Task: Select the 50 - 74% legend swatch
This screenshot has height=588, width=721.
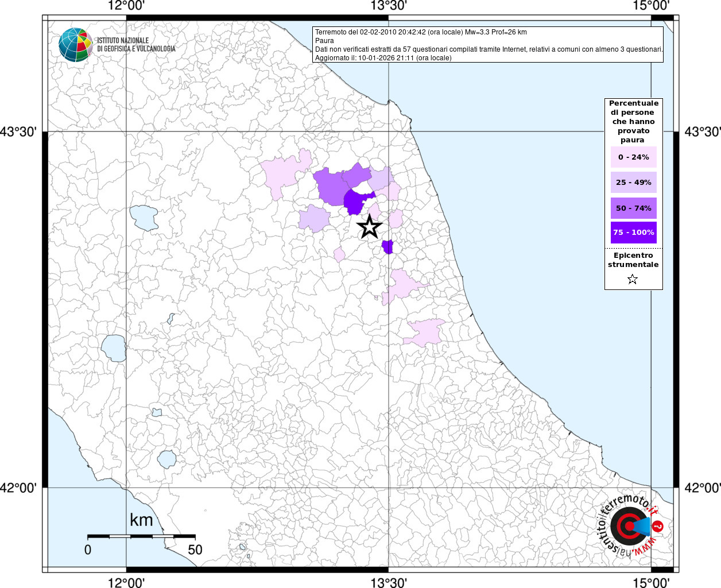Action: coord(633,208)
